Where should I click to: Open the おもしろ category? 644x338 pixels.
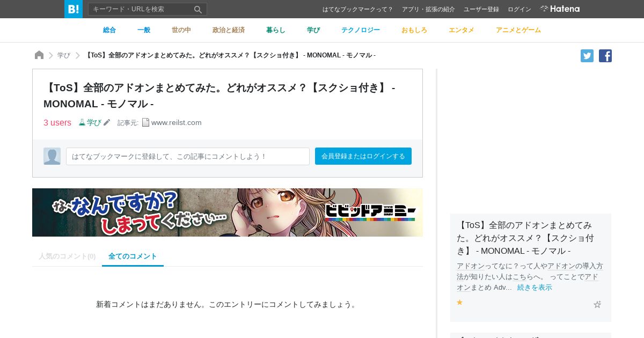coord(414,30)
